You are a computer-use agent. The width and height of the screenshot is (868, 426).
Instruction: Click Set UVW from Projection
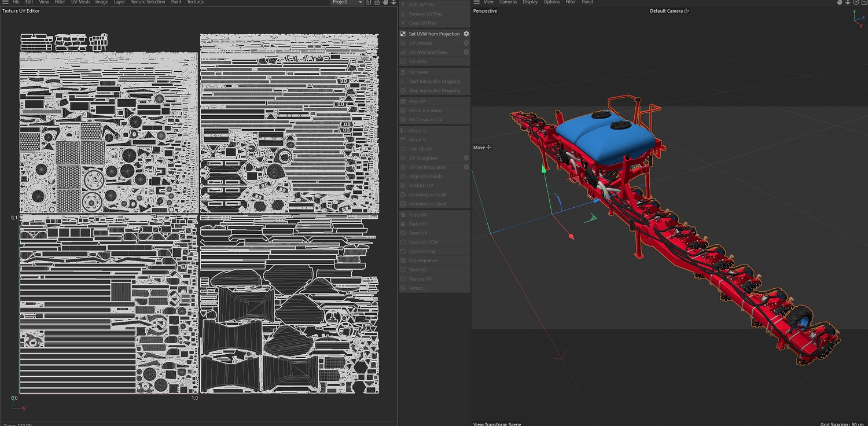pyautogui.click(x=434, y=34)
